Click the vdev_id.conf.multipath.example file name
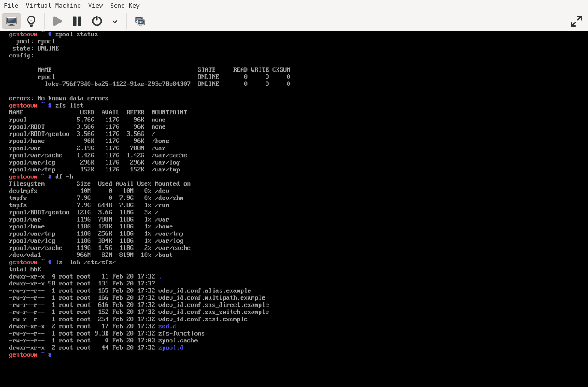 tap(212, 298)
